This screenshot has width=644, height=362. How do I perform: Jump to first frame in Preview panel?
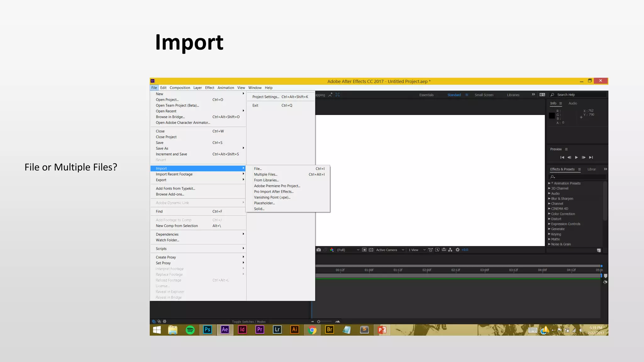(562, 157)
